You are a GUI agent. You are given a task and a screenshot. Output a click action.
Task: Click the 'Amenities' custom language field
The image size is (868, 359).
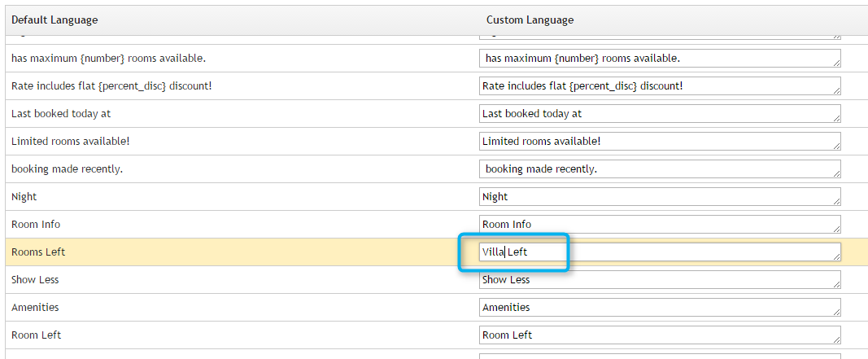coord(659,308)
